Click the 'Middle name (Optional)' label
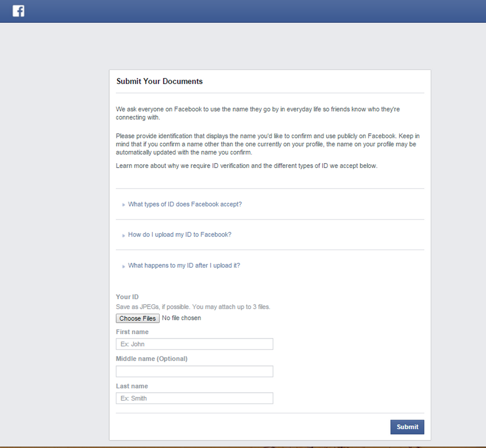 pyautogui.click(x=151, y=359)
